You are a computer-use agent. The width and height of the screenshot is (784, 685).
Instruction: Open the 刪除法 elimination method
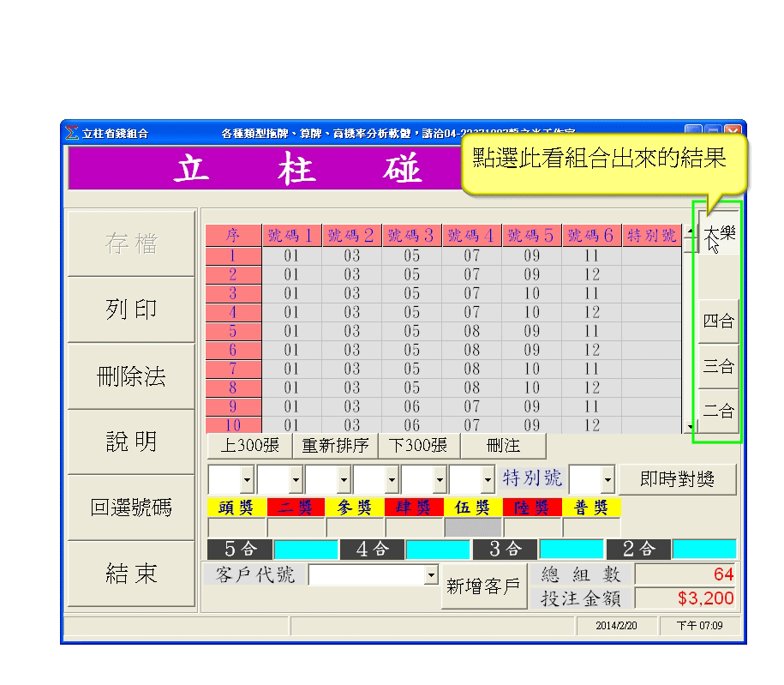(131, 376)
